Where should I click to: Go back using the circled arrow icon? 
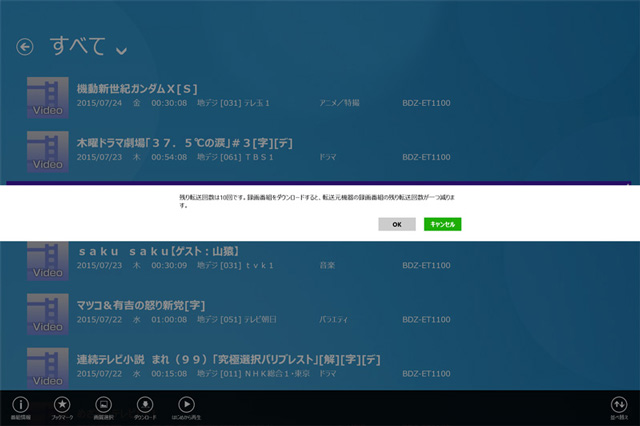tap(24, 47)
